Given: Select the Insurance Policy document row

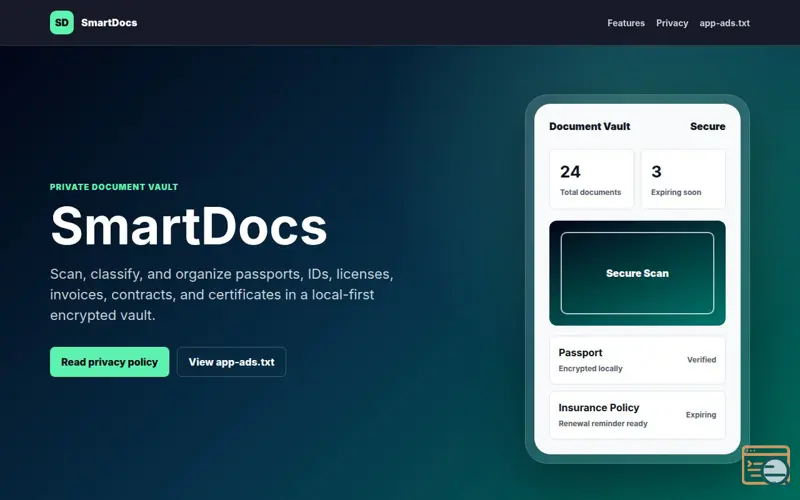Looking at the screenshot, I should tap(637, 415).
